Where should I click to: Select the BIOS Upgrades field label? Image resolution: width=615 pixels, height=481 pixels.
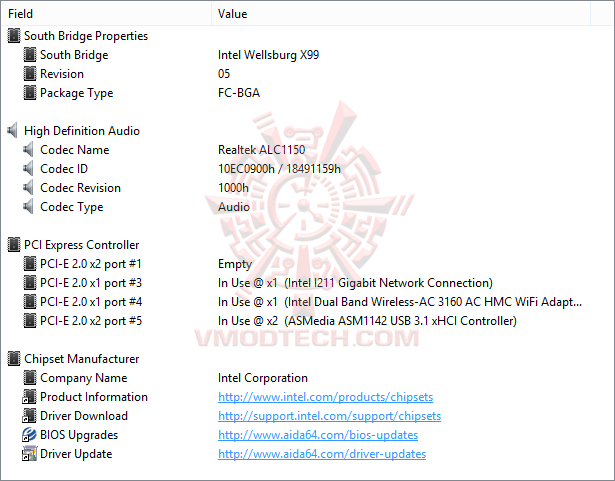coord(79,435)
